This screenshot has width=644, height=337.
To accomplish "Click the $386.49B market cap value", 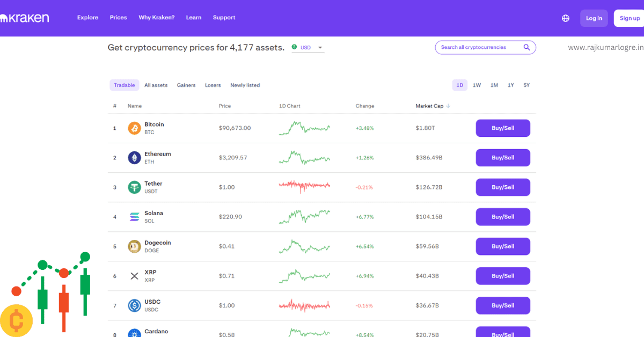I will pyautogui.click(x=429, y=158).
